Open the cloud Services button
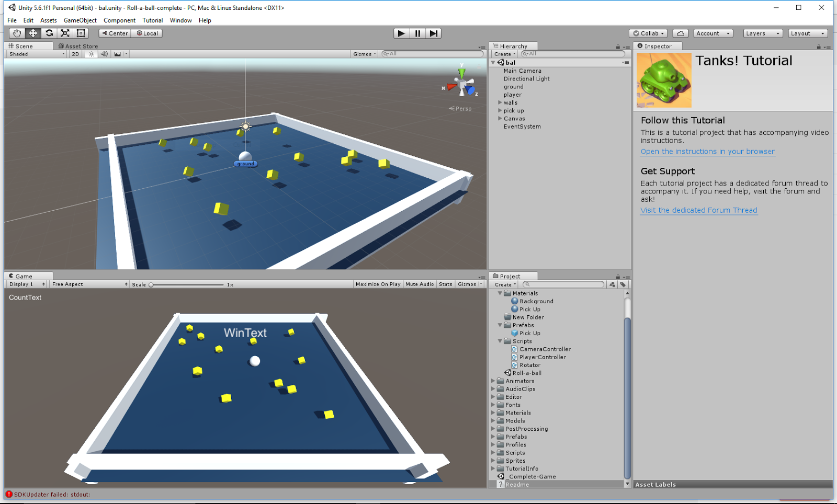 [x=681, y=33]
